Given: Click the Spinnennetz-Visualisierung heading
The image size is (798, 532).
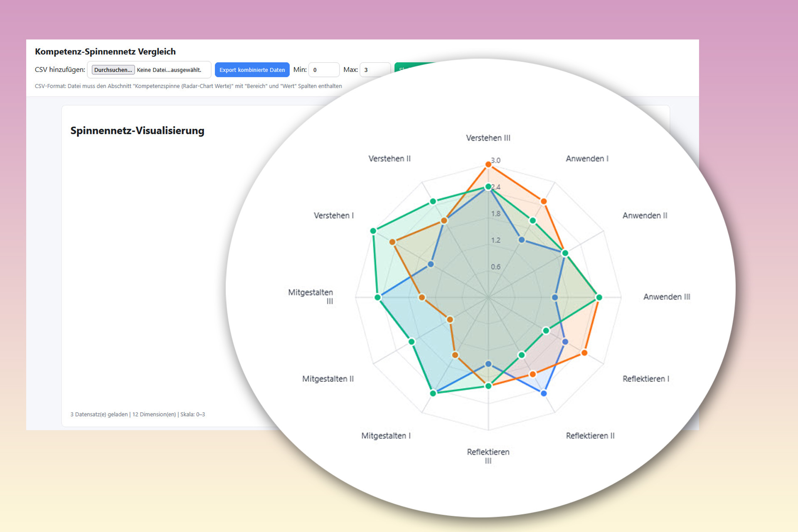Looking at the screenshot, I should coord(137,131).
